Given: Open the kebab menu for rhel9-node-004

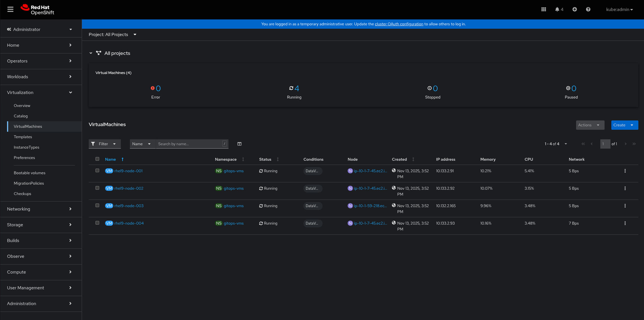Looking at the screenshot, I should 625,223.
